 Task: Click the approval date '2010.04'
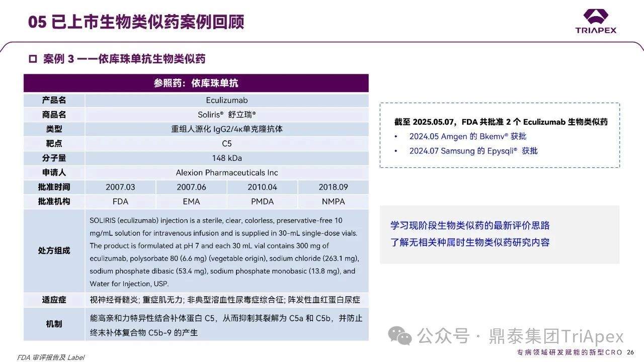point(262,187)
